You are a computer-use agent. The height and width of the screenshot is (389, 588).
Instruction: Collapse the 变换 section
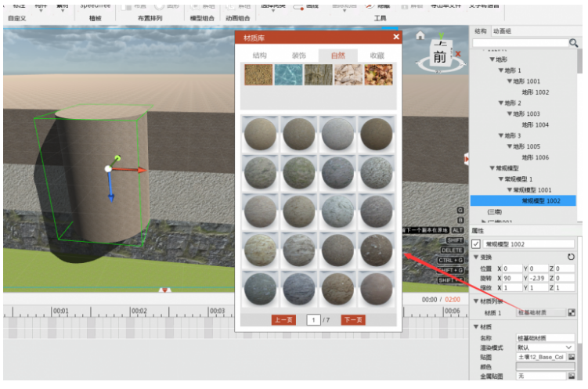[x=475, y=257]
